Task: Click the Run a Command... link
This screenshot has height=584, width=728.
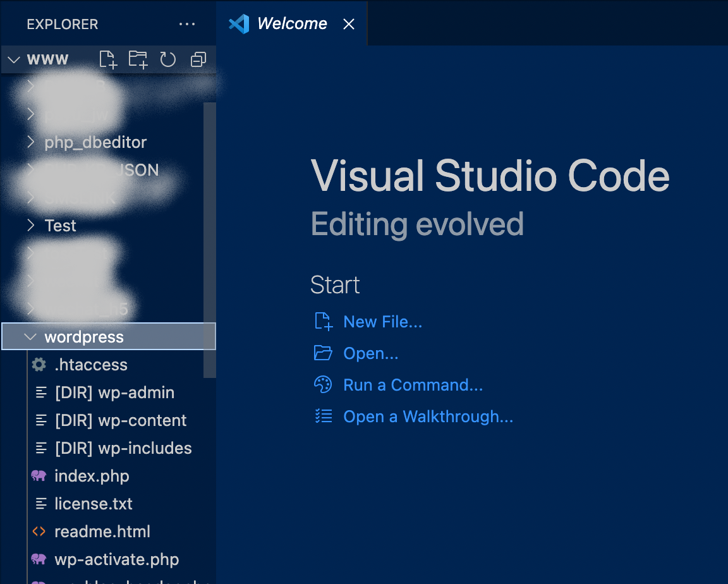Action: click(x=413, y=385)
